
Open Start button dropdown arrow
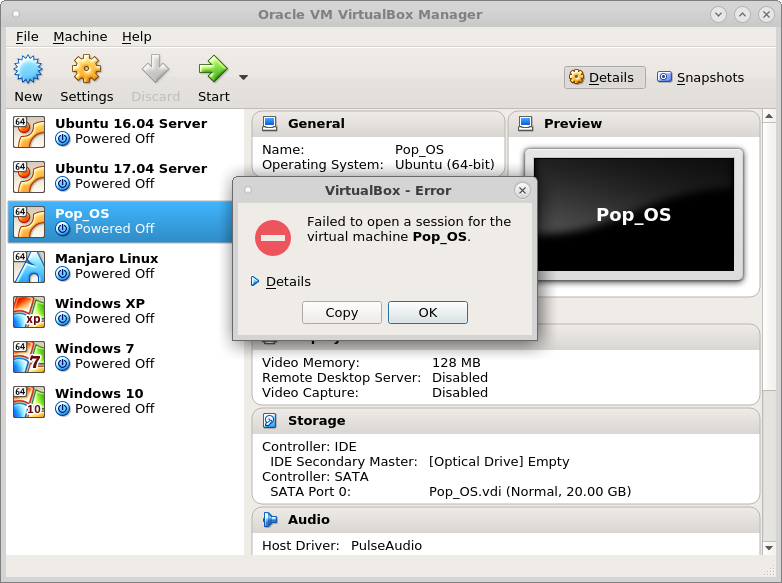point(243,77)
